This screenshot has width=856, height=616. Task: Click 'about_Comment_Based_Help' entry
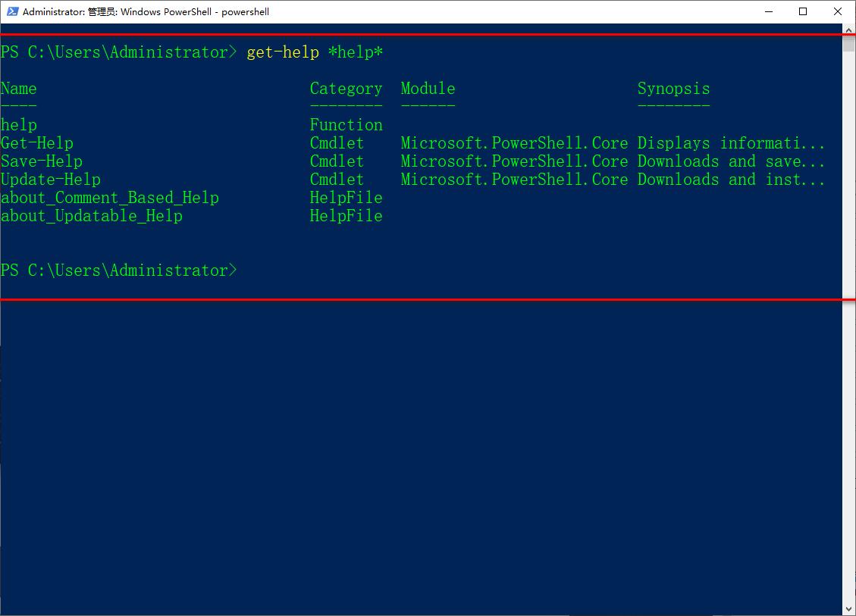(x=110, y=198)
